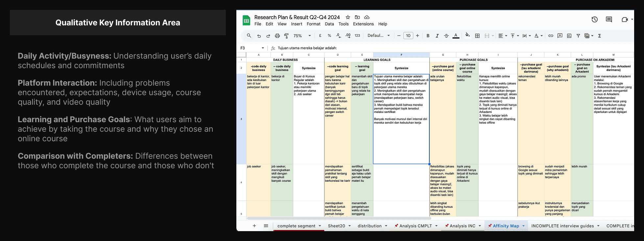Redo the last action

pyautogui.click(x=268, y=36)
